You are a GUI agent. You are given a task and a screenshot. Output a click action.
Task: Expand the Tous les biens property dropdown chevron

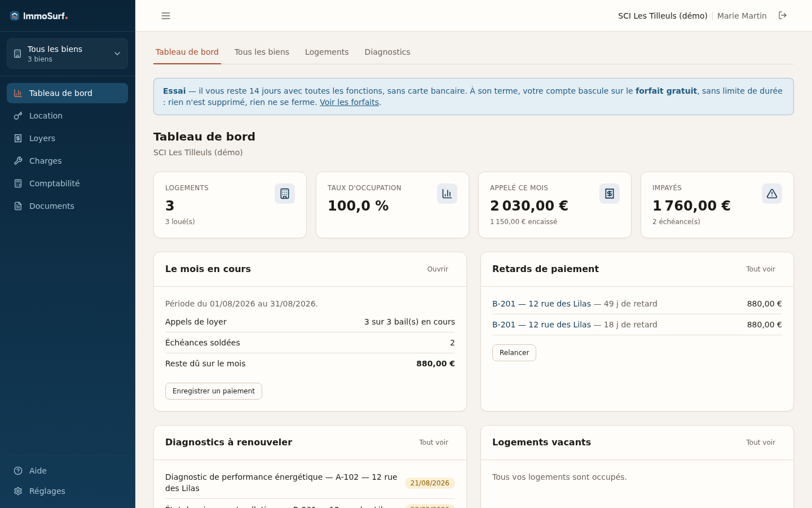(117, 54)
